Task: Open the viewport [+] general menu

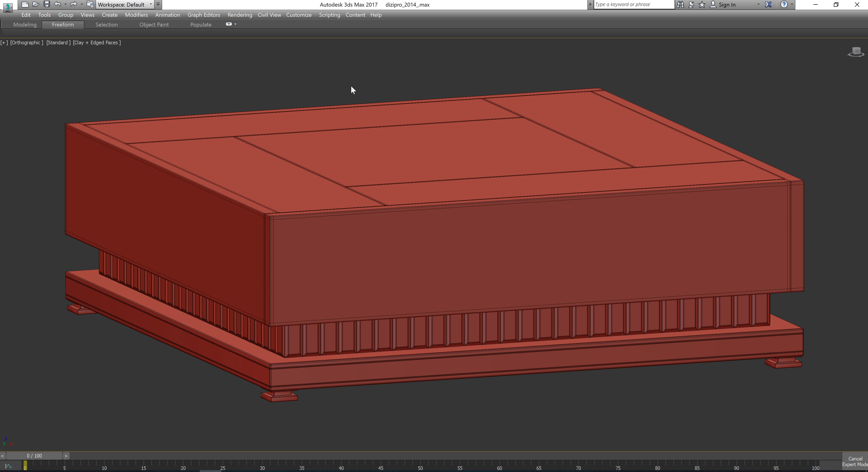Action: 4,43
